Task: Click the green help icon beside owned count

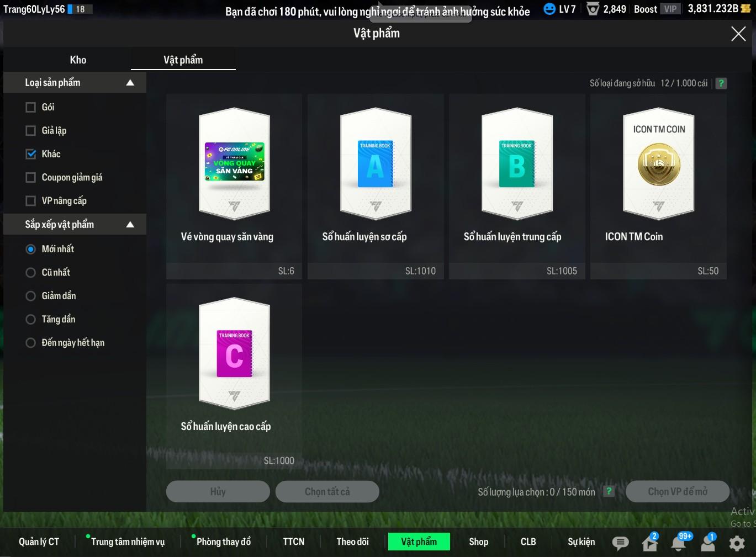Action: (721, 83)
